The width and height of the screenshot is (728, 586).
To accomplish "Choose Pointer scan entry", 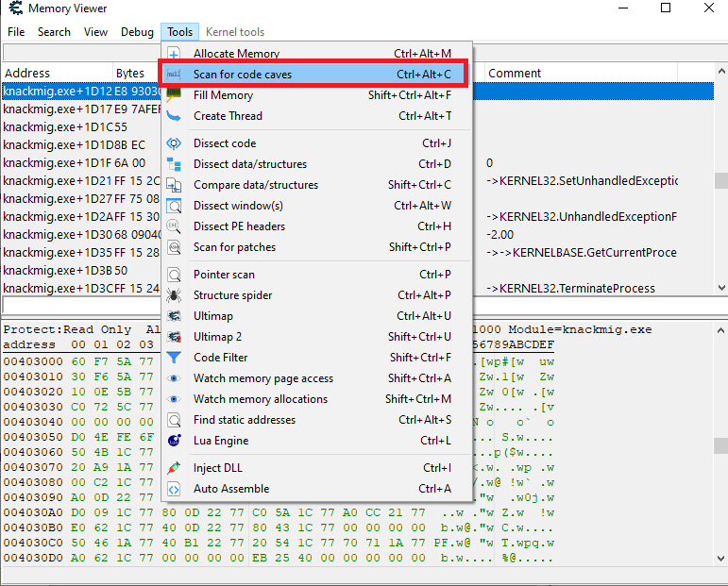I will coord(316,275).
